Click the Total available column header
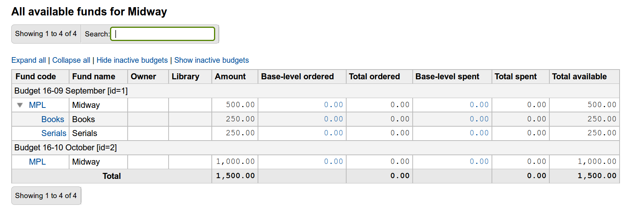This screenshot has width=644, height=224. 579,77
